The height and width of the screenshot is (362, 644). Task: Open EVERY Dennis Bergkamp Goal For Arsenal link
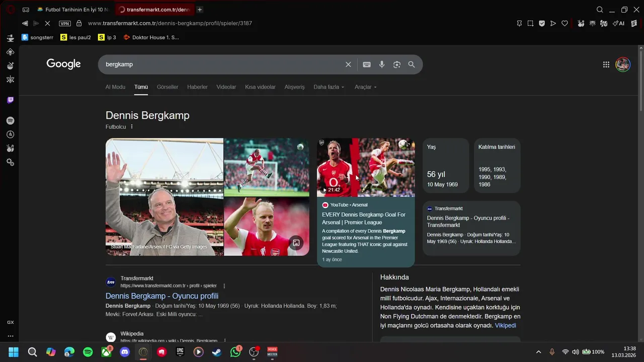[x=364, y=218]
